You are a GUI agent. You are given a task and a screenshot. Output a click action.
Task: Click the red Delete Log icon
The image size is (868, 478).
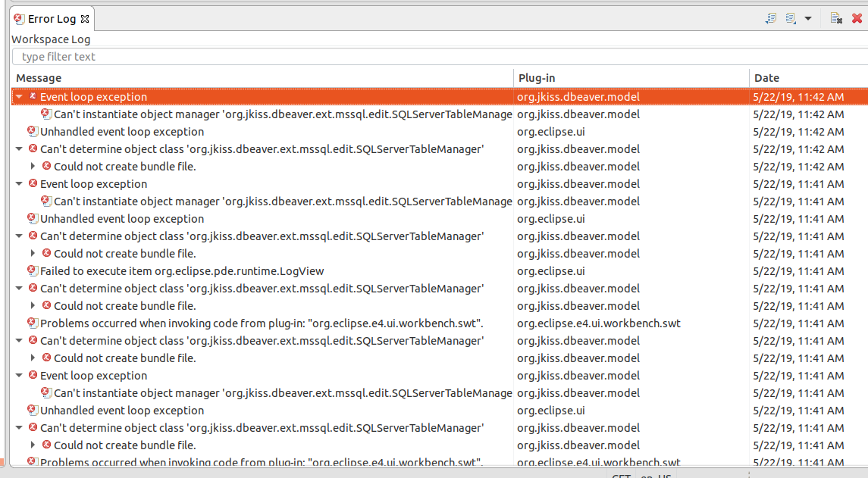click(x=857, y=18)
